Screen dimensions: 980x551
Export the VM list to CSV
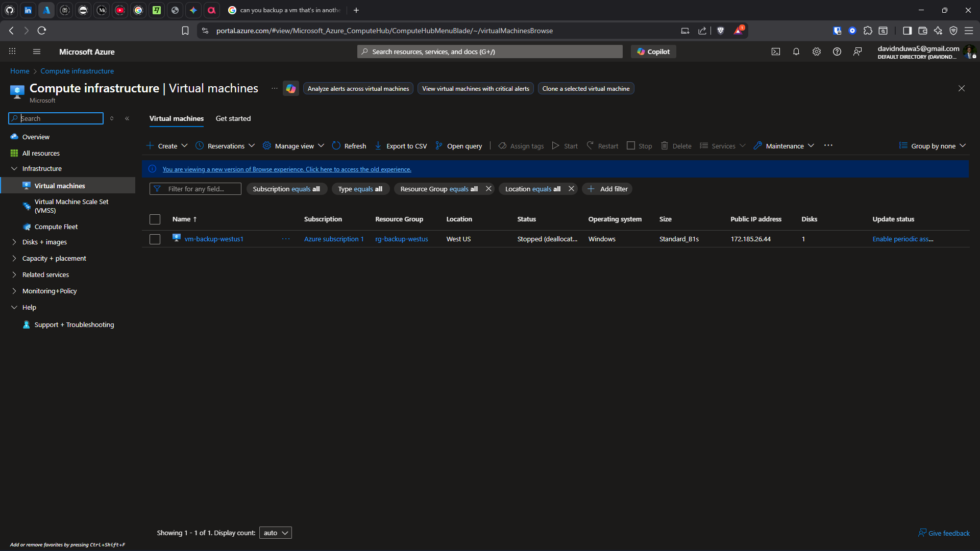click(401, 146)
